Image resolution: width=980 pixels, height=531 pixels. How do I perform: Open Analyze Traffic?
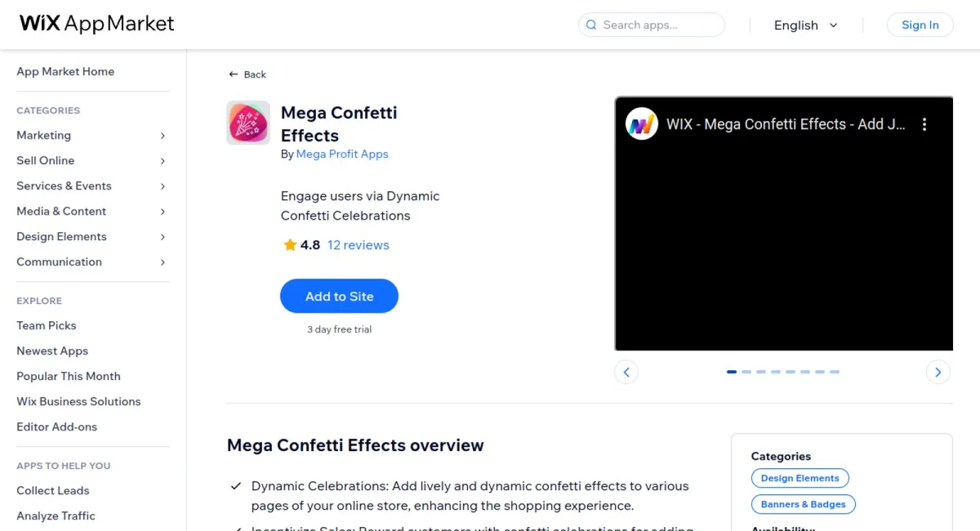point(56,516)
